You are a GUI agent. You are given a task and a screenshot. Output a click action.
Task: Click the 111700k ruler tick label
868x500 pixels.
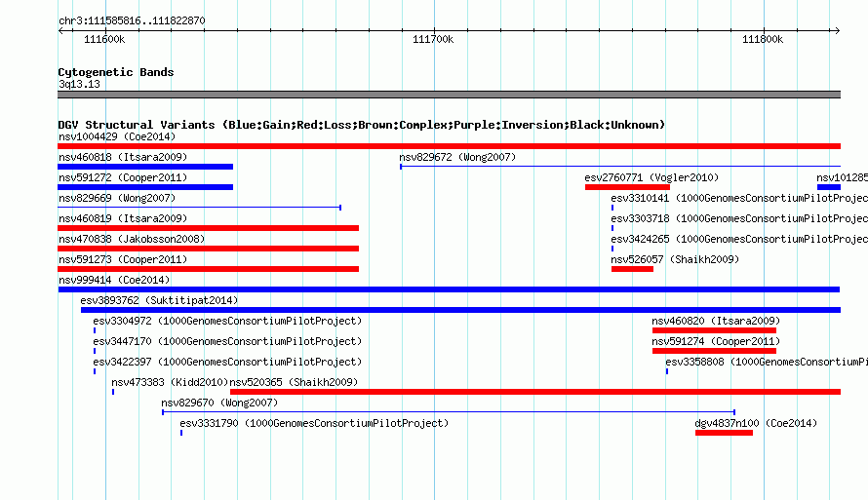(x=433, y=39)
